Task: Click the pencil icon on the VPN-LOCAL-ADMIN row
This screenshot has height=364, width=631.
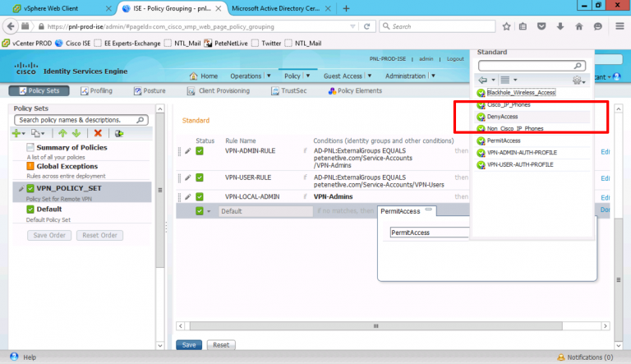Action: [187, 197]
